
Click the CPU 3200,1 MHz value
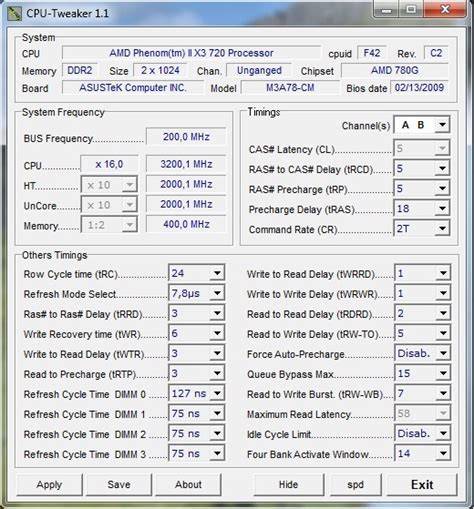click(x=186, y=164)
